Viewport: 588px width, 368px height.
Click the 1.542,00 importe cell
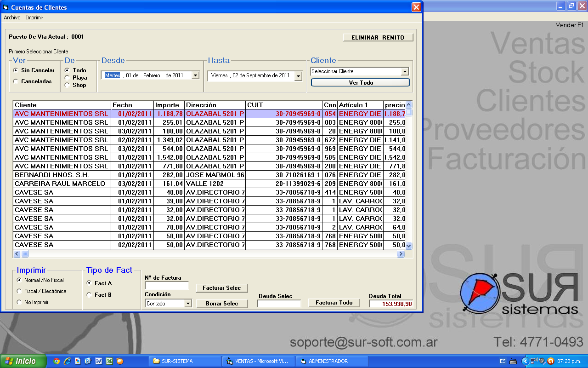169,157
